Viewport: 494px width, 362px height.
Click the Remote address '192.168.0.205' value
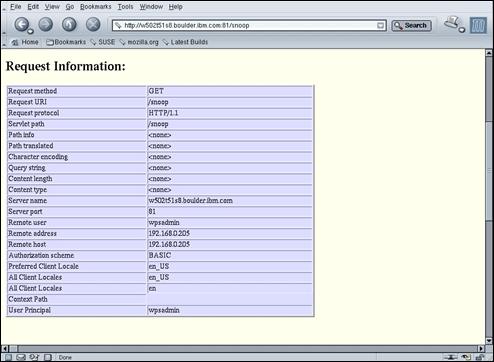[x=169, y=234]
